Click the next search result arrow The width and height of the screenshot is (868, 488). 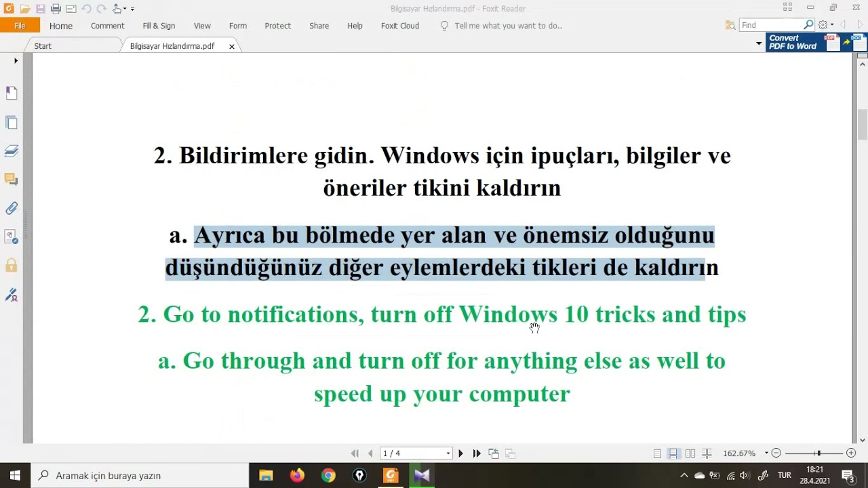click(x=860, y=25)
